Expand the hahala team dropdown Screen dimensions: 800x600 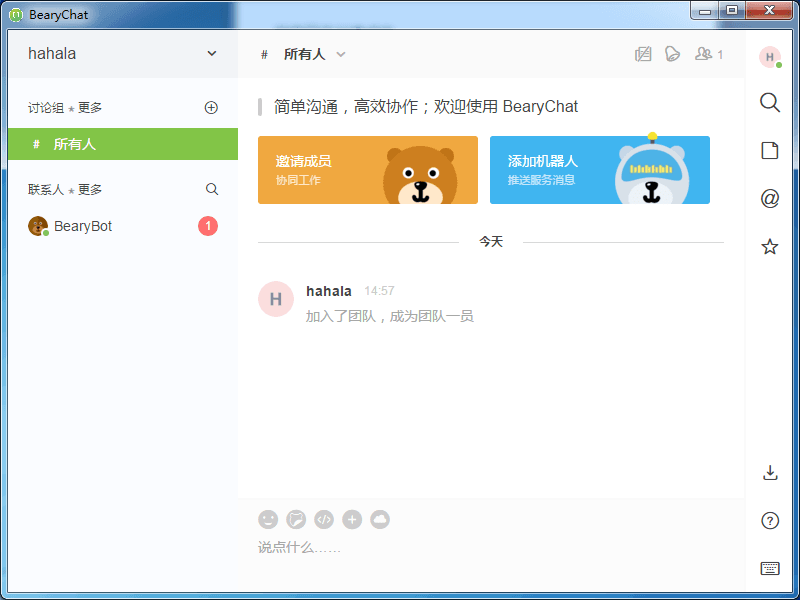coord(212,54)
